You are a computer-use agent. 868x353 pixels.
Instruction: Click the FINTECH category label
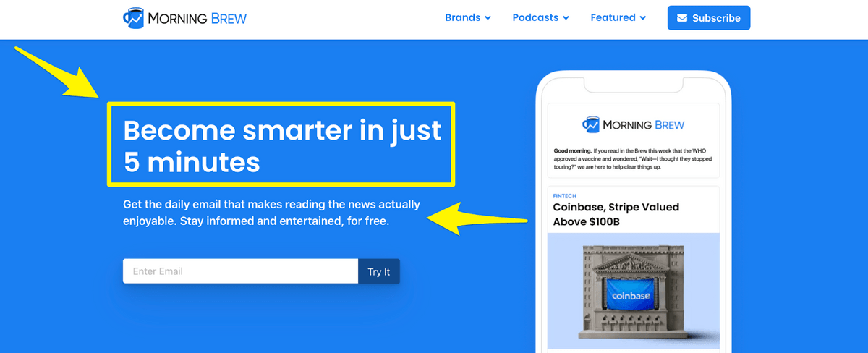[564, 195]
